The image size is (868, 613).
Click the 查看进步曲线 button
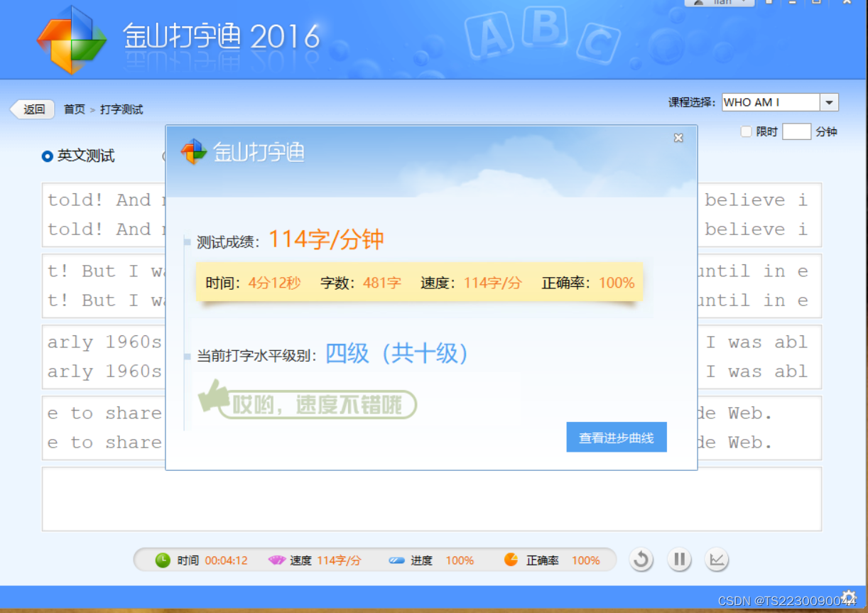[617, 438]
